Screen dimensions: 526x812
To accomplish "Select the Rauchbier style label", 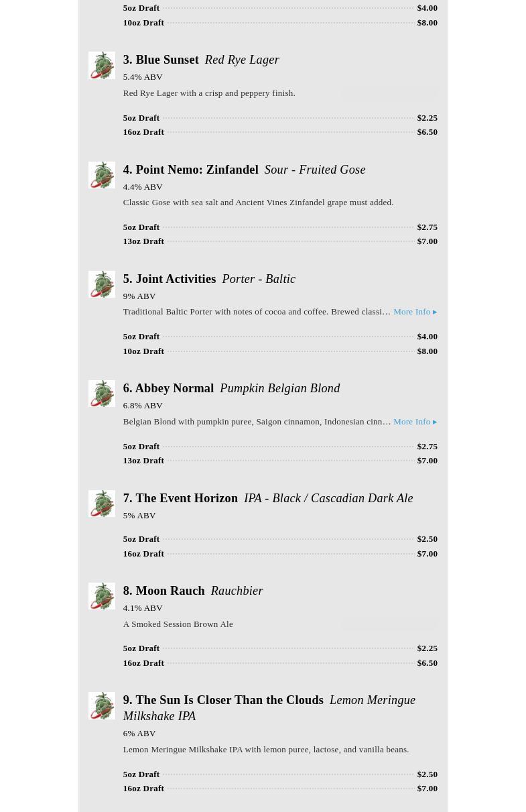I will (237, 591).
